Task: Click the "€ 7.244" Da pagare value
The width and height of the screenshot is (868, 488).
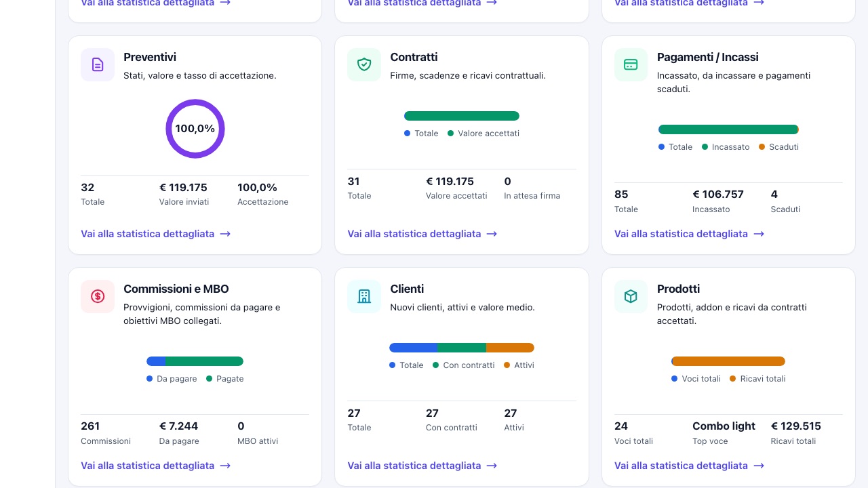Action: tap(179, 426)
